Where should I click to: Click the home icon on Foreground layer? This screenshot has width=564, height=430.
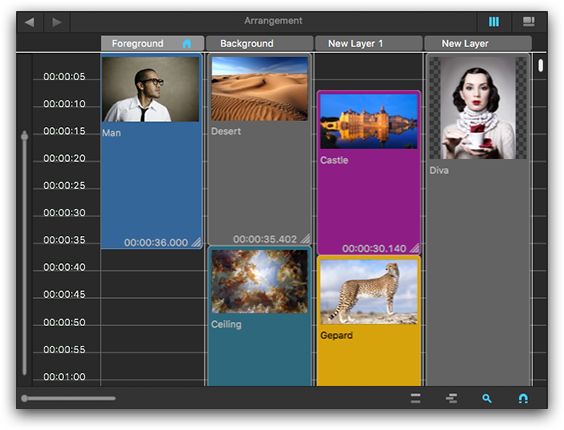pos(187,44)
